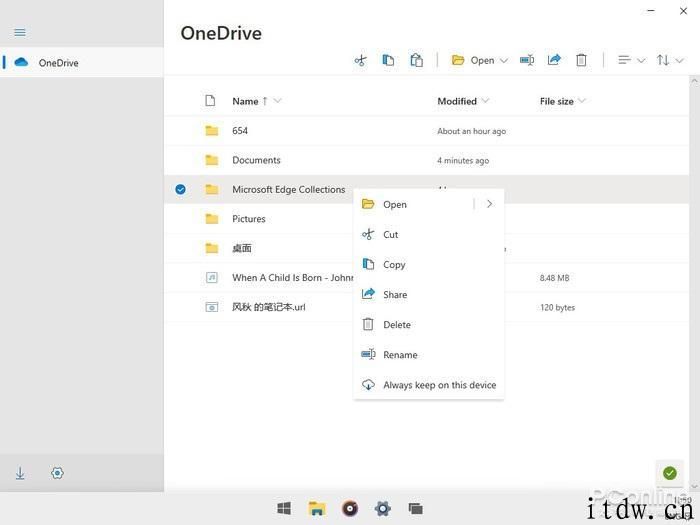Click About an hour ago modified cell

click(471, 131)
